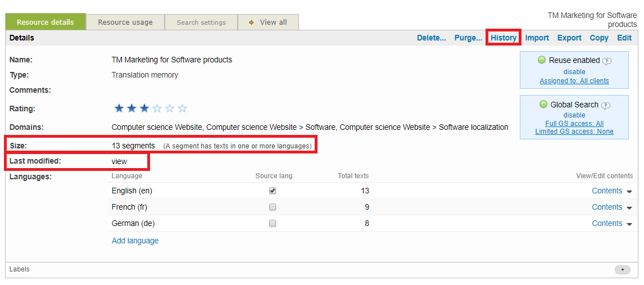Click the green Global Search status icon

click(543, 105)
